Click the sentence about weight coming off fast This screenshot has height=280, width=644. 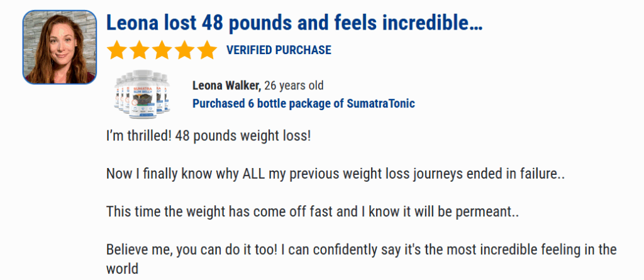pyautogui.click(x=313, y=212)
